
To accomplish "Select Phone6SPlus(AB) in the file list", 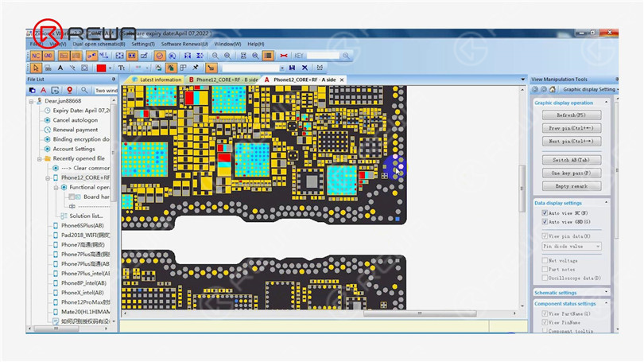I will coord(82,226).
